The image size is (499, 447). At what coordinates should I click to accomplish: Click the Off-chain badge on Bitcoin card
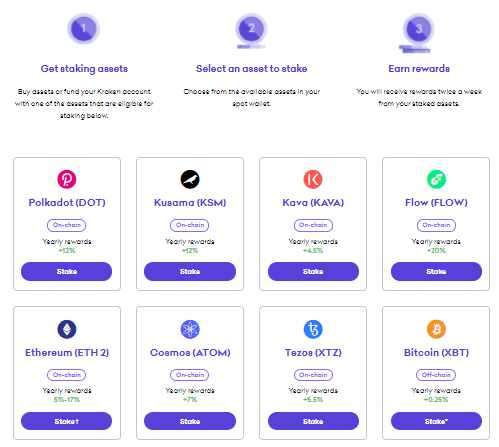[x=436, y=375]
